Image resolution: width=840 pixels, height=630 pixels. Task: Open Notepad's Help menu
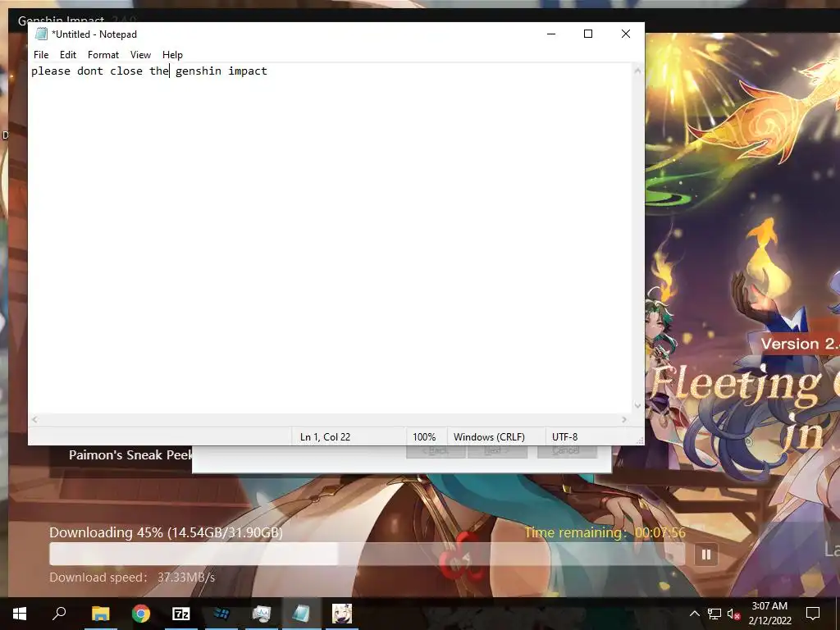coord(172,55)
